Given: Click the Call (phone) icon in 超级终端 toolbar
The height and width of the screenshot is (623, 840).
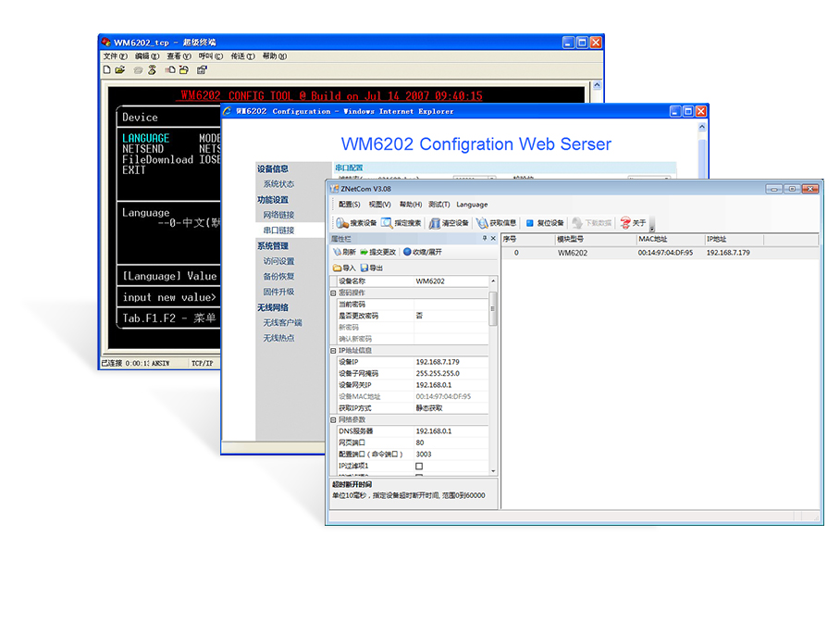Looking at the screenshot, I should pyautogui.click(x=138, y=69).
